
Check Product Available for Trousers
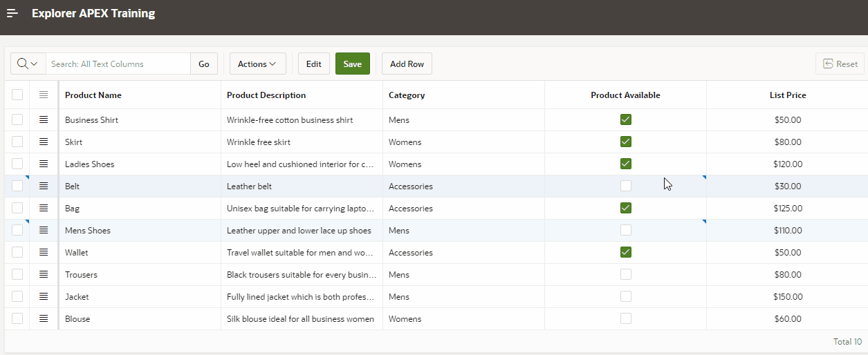click(626, 274)
